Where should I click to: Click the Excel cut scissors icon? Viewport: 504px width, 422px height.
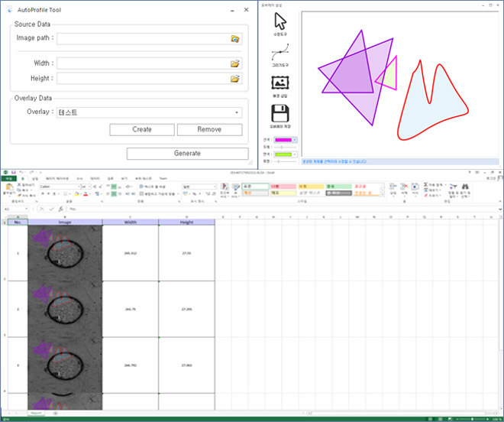pos(19,185)
